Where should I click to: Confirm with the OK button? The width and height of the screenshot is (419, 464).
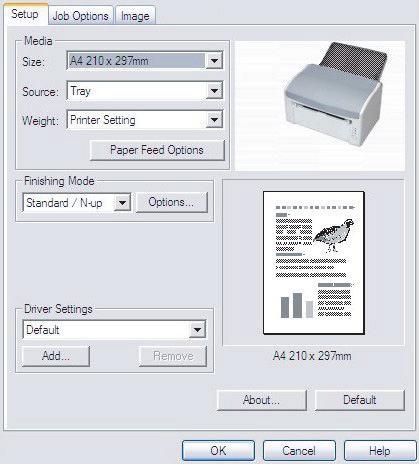pyautogui.click(x=218, y=451)
